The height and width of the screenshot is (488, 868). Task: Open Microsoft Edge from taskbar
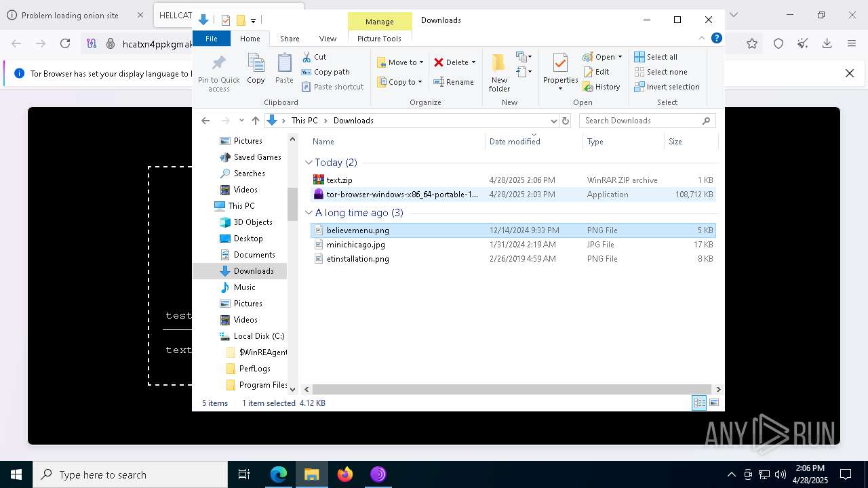[x=279, y=474]
